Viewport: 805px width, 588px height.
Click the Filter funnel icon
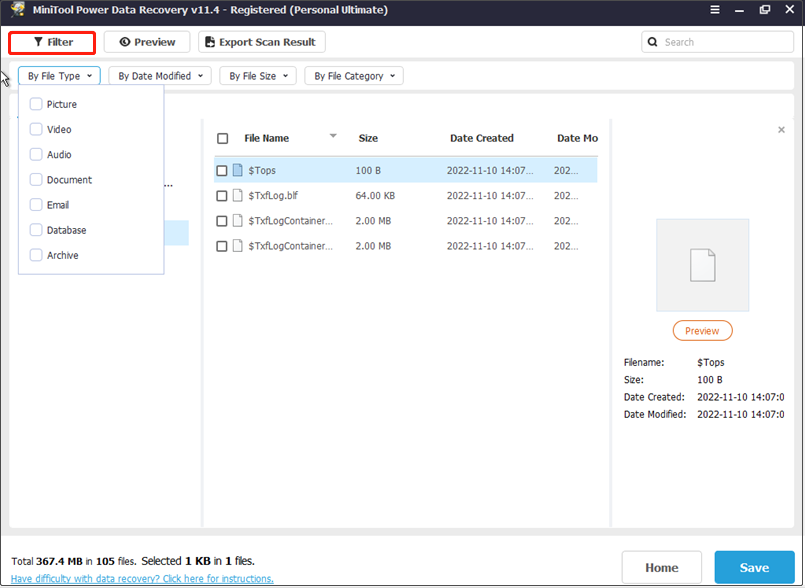click(x=38, y=42)
